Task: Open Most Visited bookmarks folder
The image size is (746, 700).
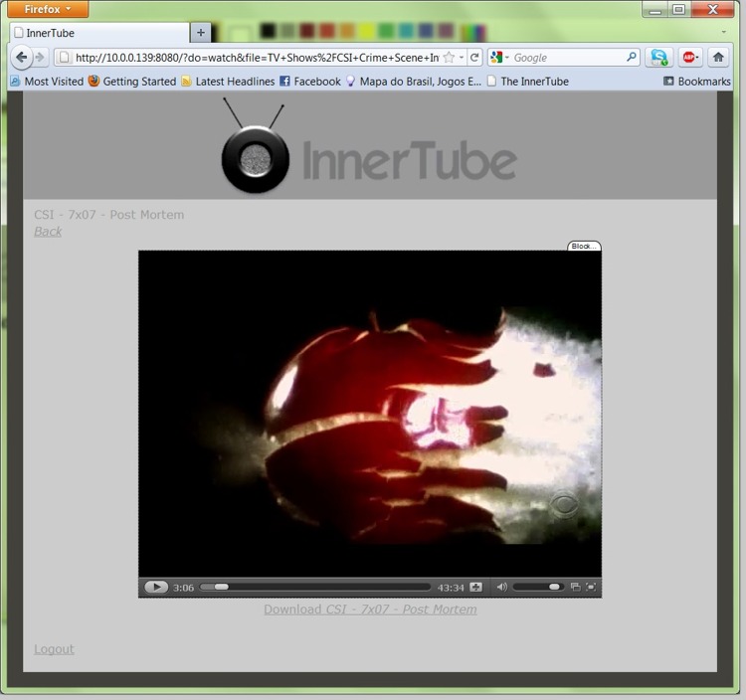Action: pyautogui.click(x=47, y=82)
